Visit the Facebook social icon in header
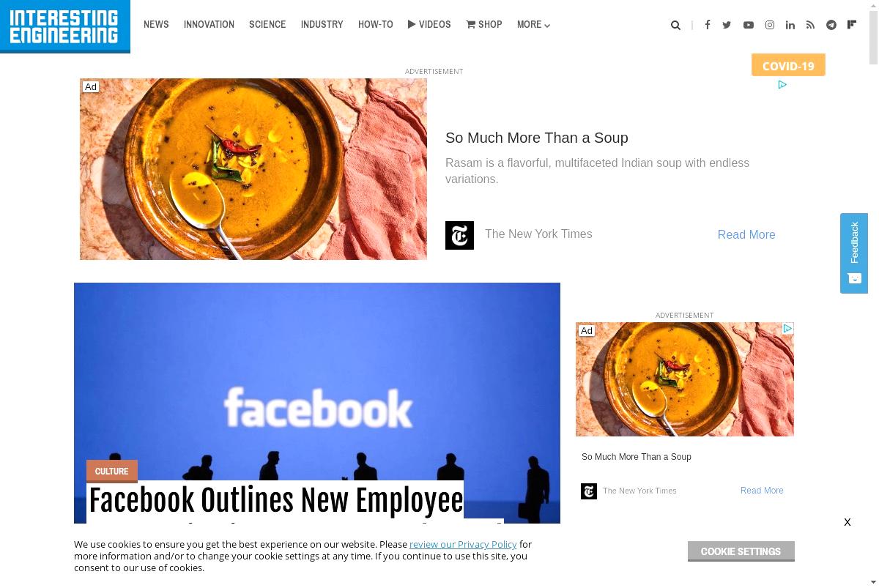879x588 pixels. click(x=708, y=25)
